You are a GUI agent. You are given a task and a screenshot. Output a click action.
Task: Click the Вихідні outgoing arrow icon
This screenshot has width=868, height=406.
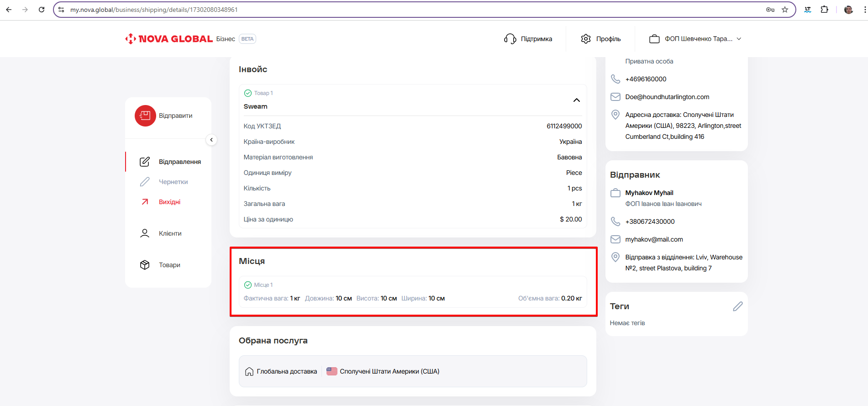click(145, 202)
